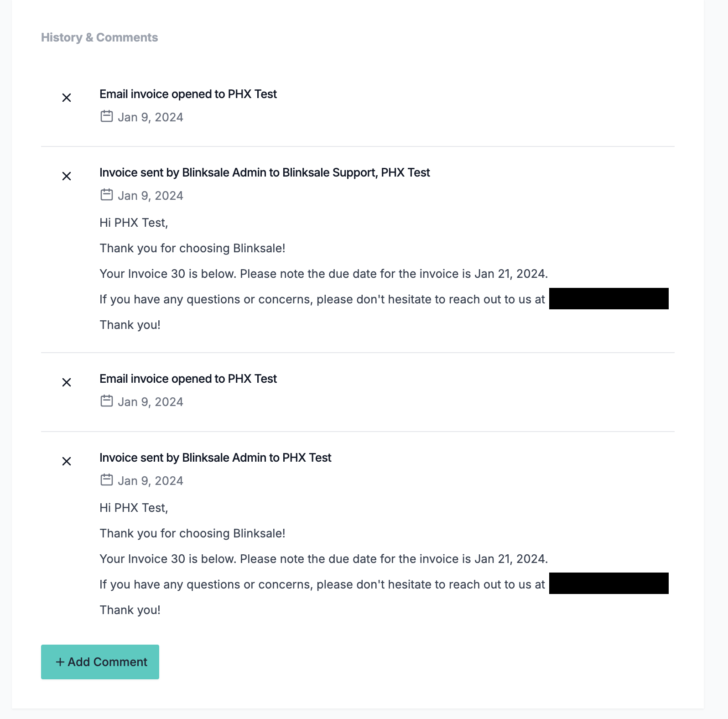
Task: Click the History & Comments heading
Action: [x=99, y=37]
